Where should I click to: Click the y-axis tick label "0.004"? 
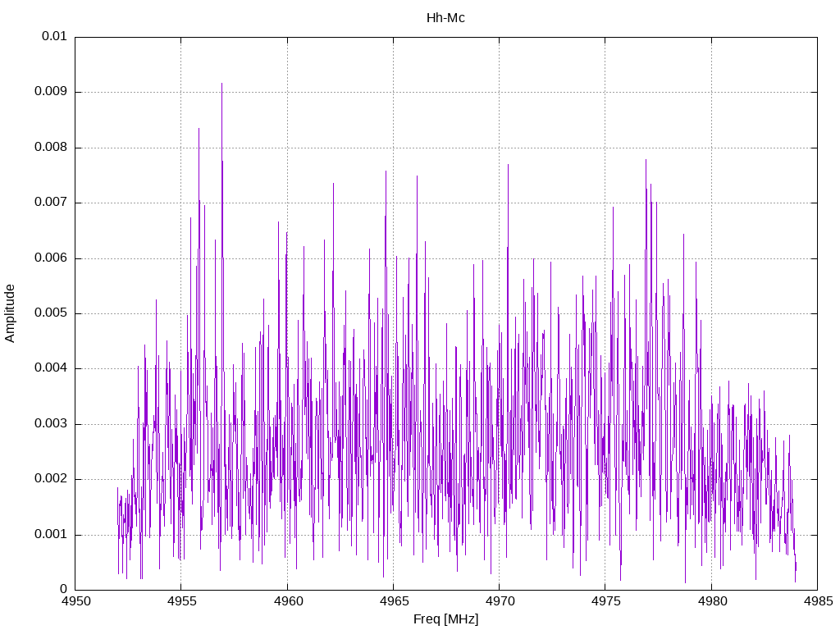click(51, 368)
